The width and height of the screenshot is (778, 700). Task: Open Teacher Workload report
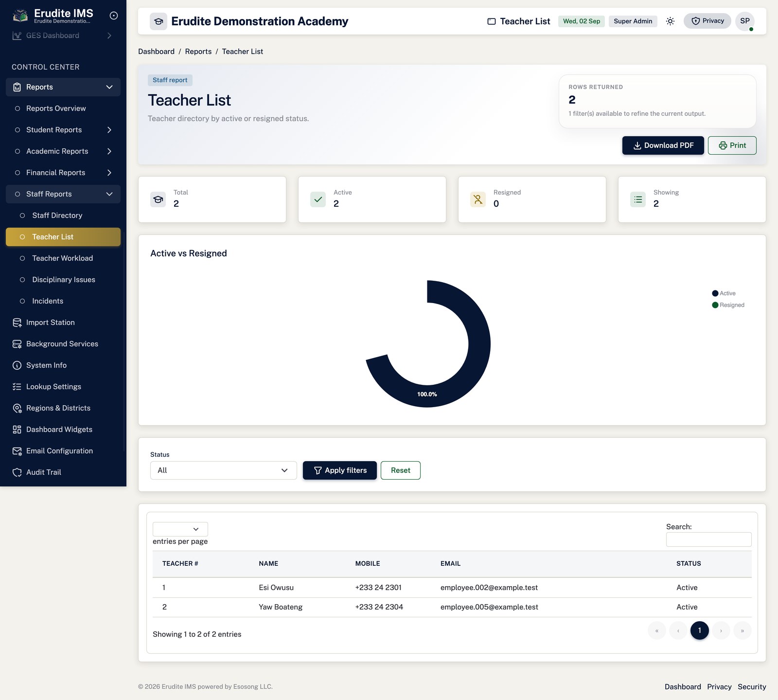pyautogui.click(x=63, y=258)
